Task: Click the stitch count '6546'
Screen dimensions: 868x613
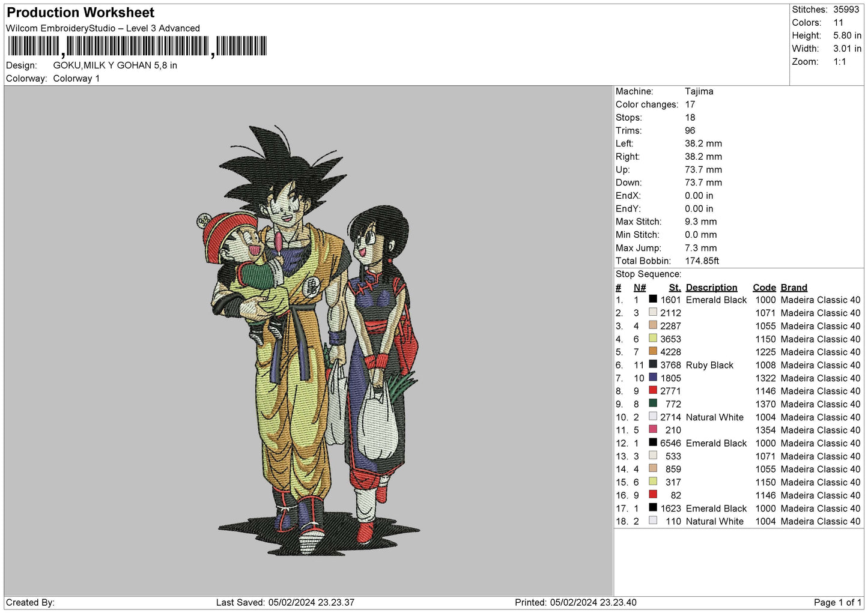Action: tap(671, 443)
